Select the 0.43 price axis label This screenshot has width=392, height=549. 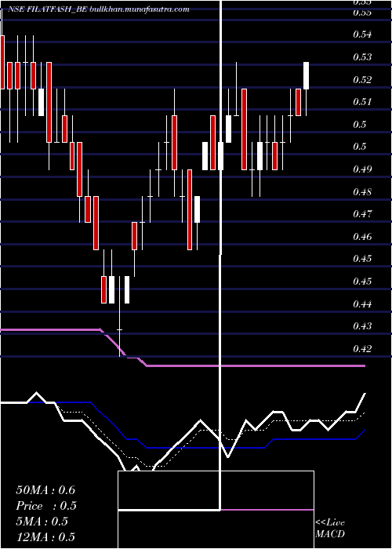pyautogui.click(x=362, y=326)
